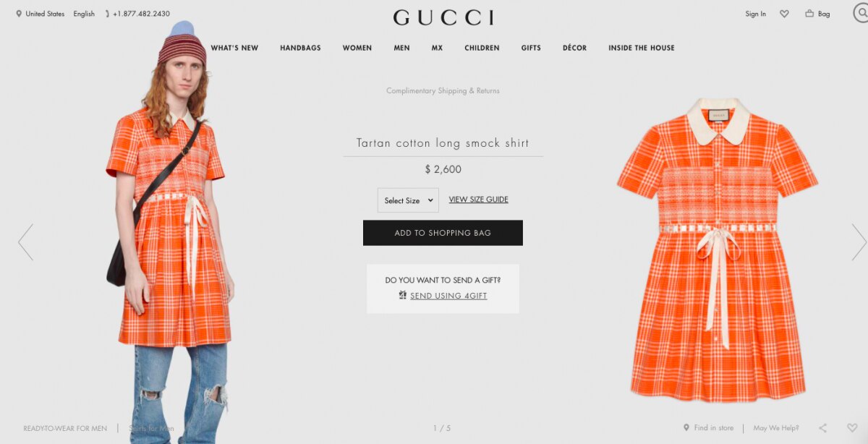Open the HANDBAGS menu
868x444 pixels.
(300, 48)
